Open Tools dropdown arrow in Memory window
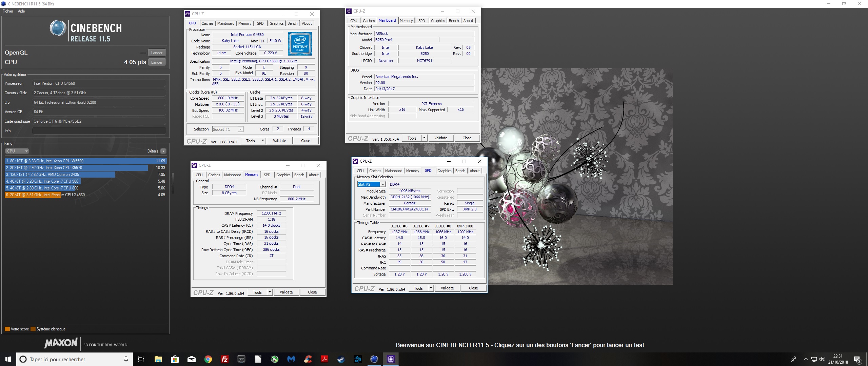868x366 pixels. pyautogui.click(x=270, y=292)
